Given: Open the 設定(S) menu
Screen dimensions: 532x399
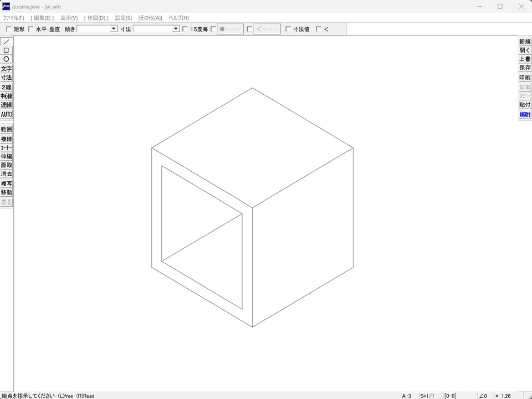Looking at the screenshot, I should point(123,18).
